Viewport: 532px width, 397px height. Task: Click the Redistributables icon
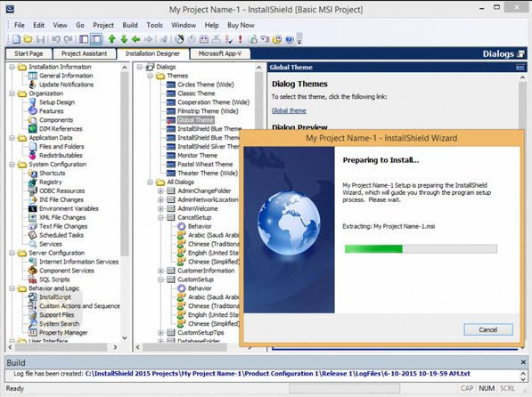tap(33, 155)
